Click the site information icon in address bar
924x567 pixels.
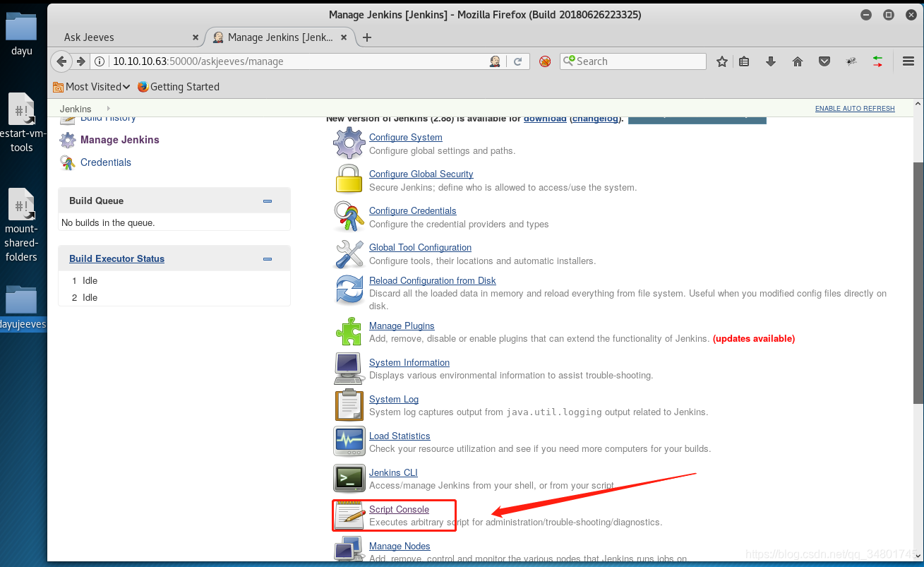tap(100, 61)
